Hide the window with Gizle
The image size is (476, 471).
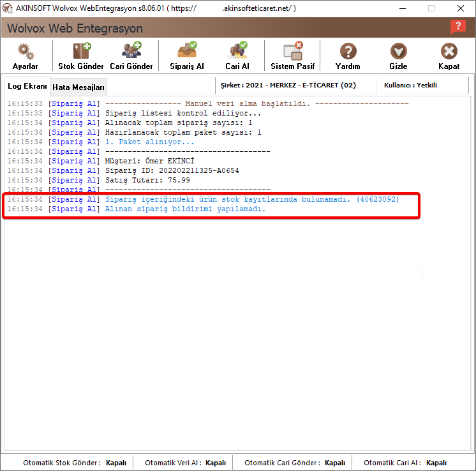[398, 57]
